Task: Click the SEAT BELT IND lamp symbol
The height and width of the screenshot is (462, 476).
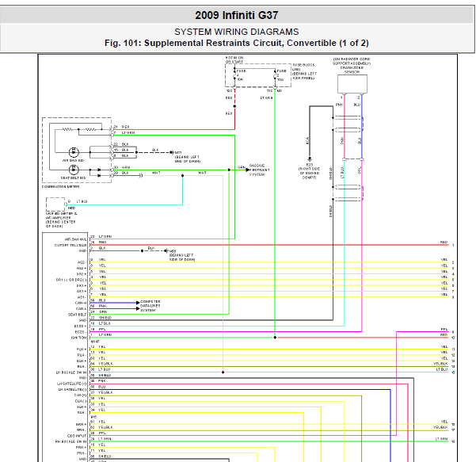Action: coord(74,170)
